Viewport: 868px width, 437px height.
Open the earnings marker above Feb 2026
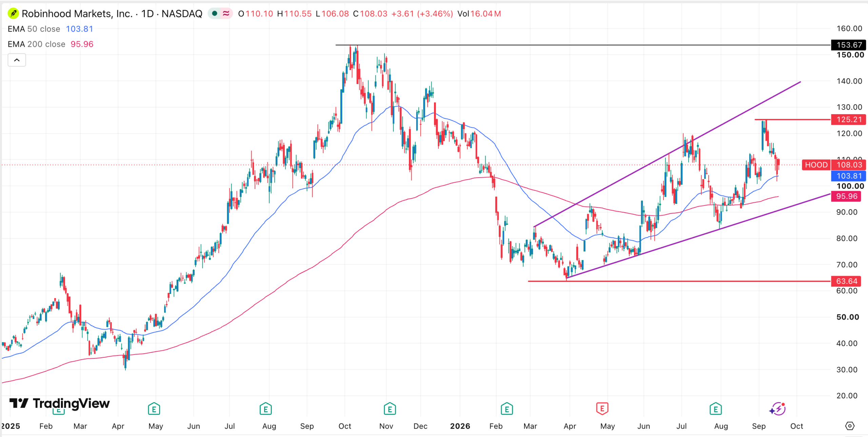(x=507, y=409)
